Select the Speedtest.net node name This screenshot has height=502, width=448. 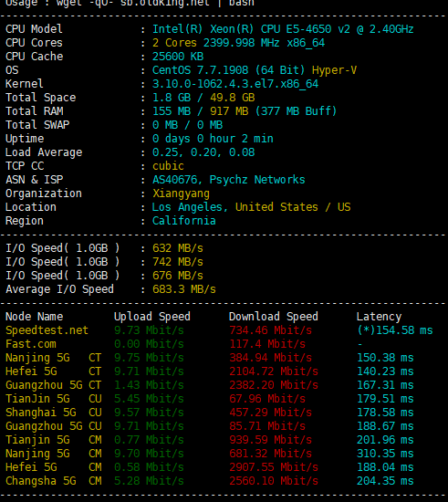[x=47, y=330]
